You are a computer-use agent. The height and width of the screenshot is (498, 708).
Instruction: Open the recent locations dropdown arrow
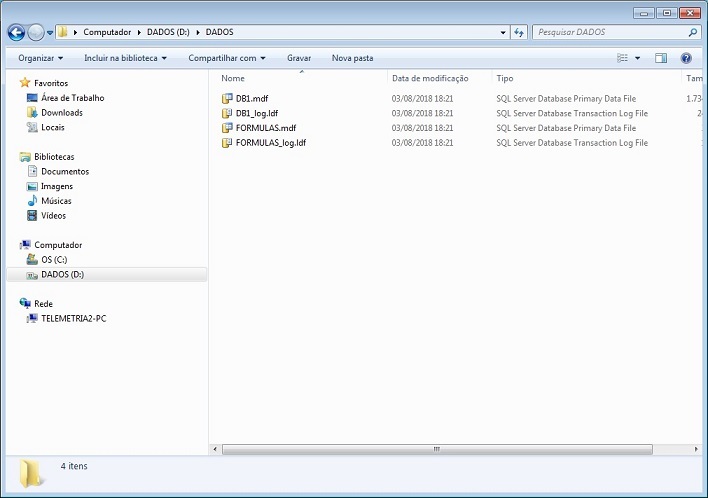(50, 33)
